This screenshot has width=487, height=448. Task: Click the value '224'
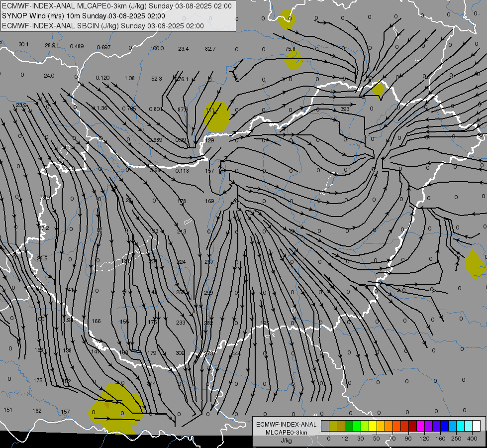(181, 262)
